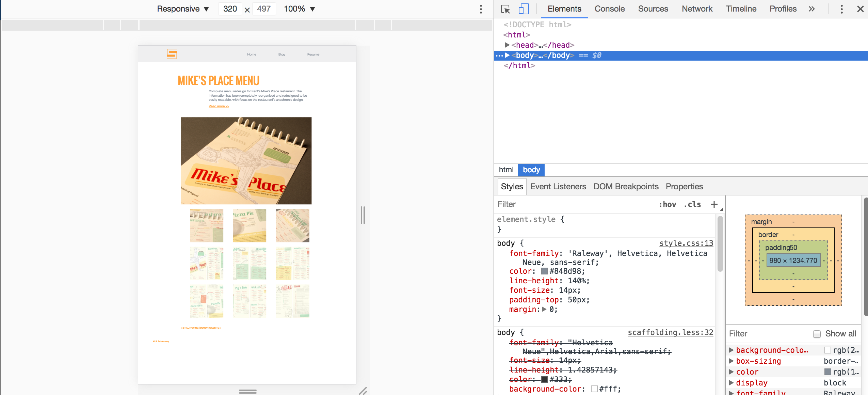Click the Read more link on page

(219, 106)
